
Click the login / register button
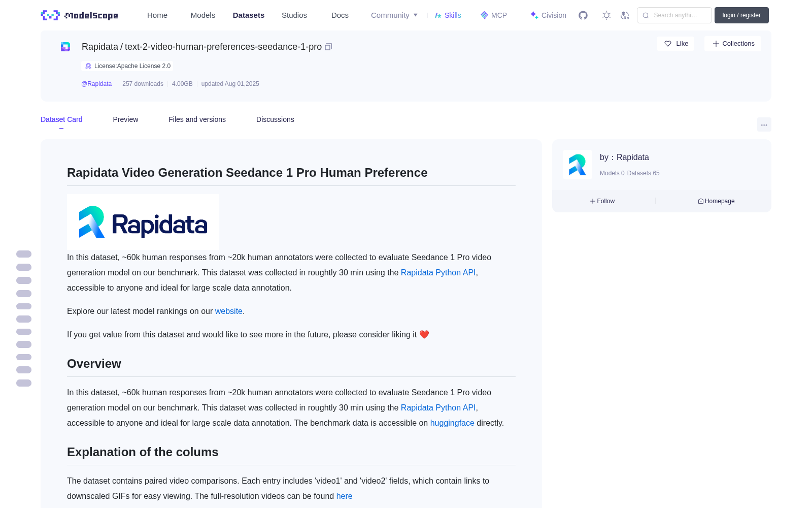pos(741,15)
